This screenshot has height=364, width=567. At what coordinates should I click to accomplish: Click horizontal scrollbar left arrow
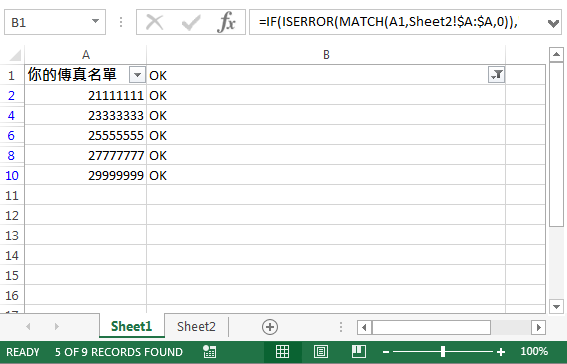(x=364, y=327)
